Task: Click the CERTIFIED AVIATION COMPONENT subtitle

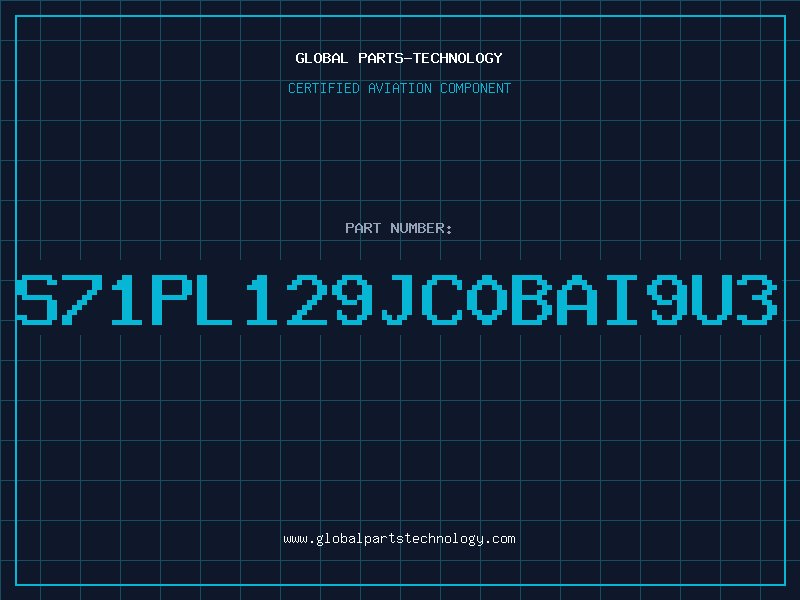Action: pyautogui.click(x=399, y=88)
